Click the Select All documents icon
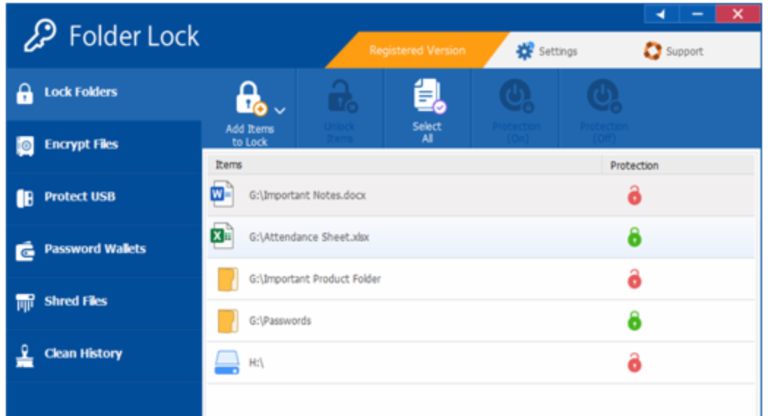768x416 pixels. coord(429,96)
